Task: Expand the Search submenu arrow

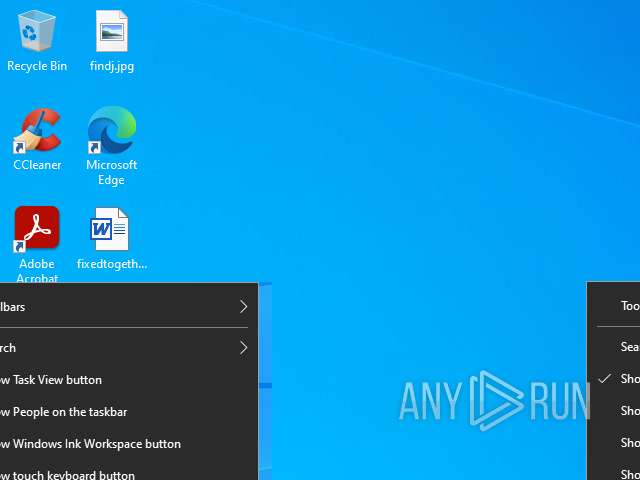Action: point(244,348)
